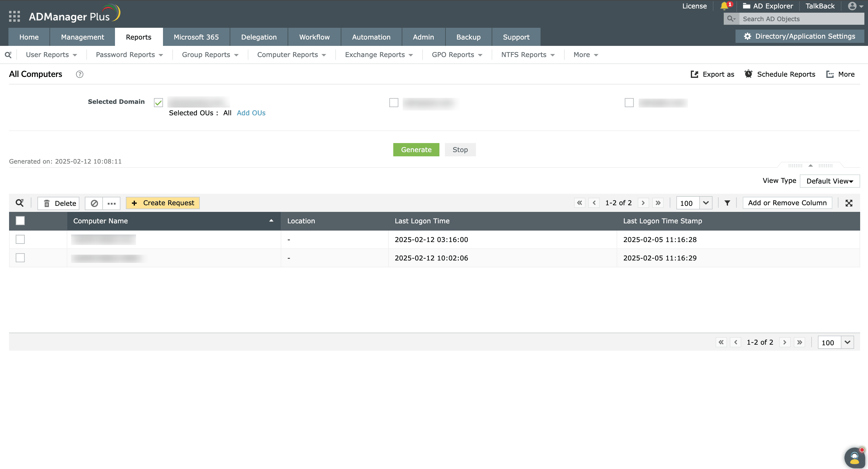Expand the Computer Reports dropdown menu
The height and width of the screenshot is (469, 868).
coord(292,55)
